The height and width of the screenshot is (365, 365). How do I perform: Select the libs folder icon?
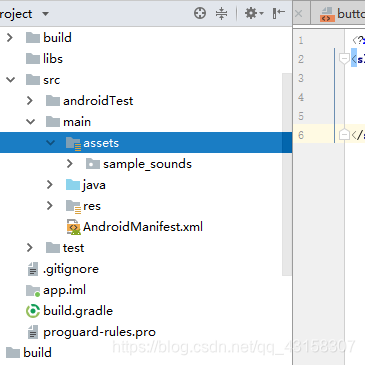click(x=33, y=59)
